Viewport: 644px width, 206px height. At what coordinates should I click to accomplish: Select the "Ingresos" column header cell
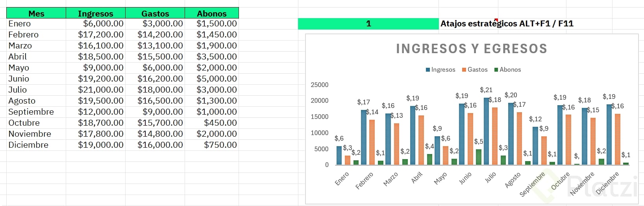[96, 13]
